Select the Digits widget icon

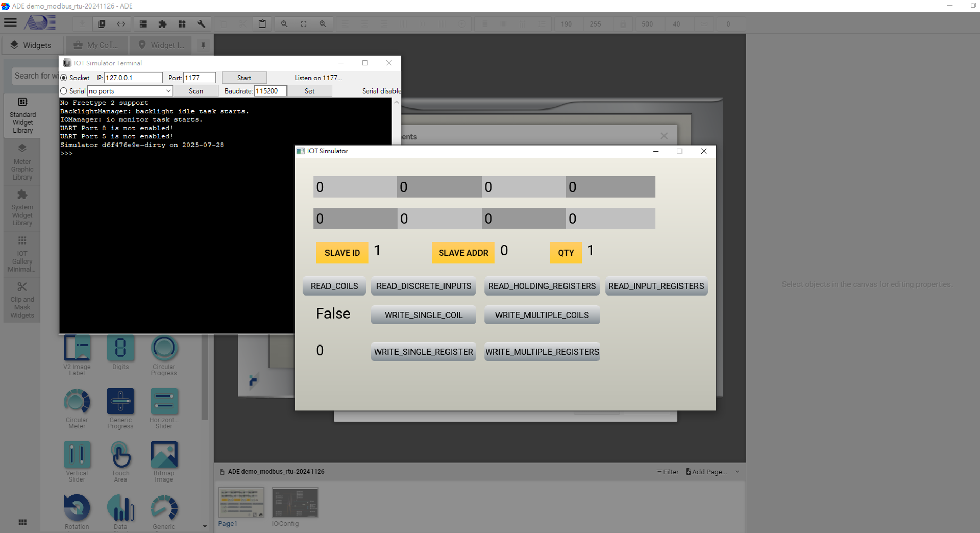[120, 349]
